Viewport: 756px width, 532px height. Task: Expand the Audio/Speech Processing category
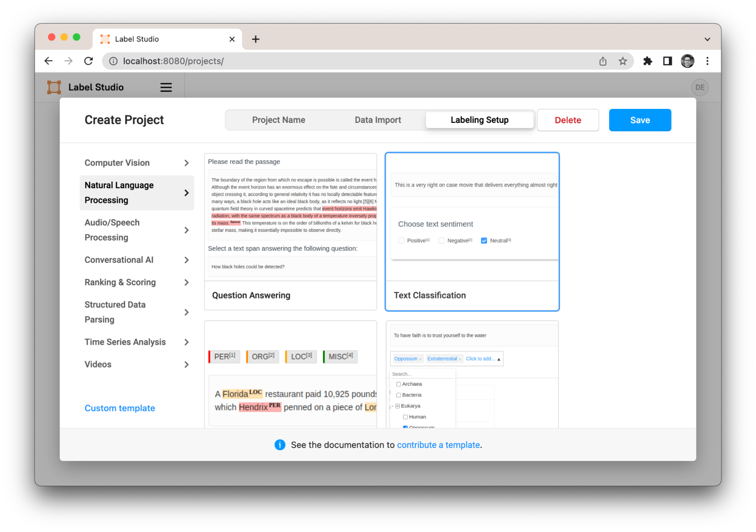(137, 230)
